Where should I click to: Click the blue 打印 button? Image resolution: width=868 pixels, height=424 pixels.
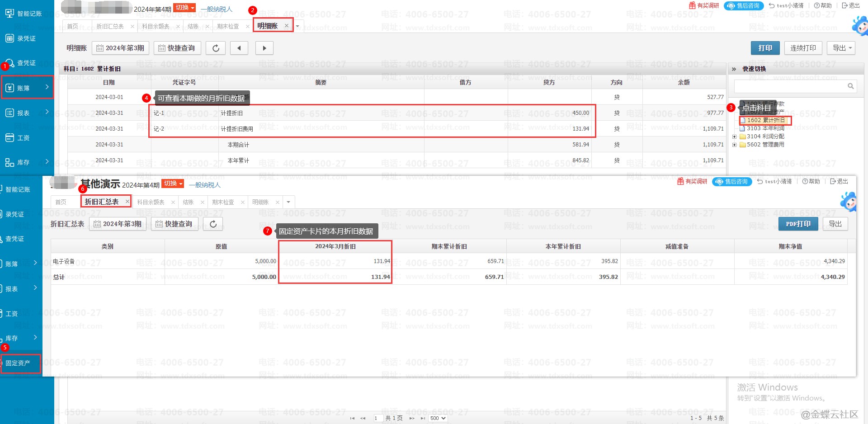[765, 48]
